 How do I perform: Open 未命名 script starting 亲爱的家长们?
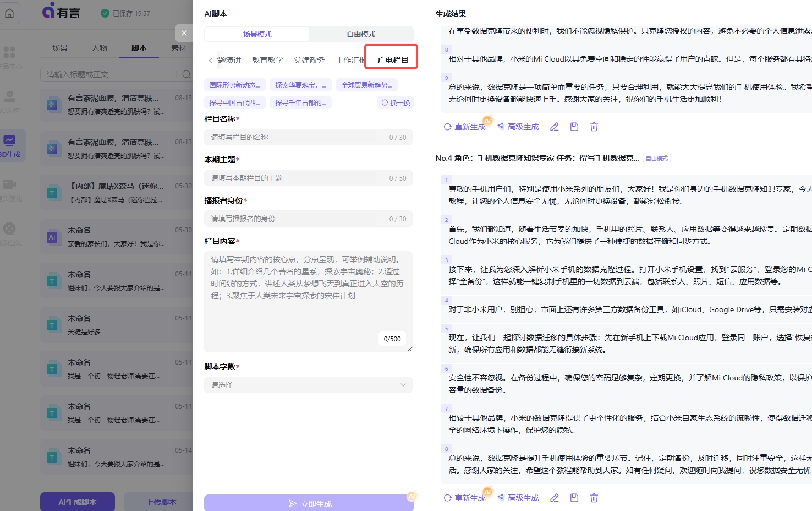117,237
